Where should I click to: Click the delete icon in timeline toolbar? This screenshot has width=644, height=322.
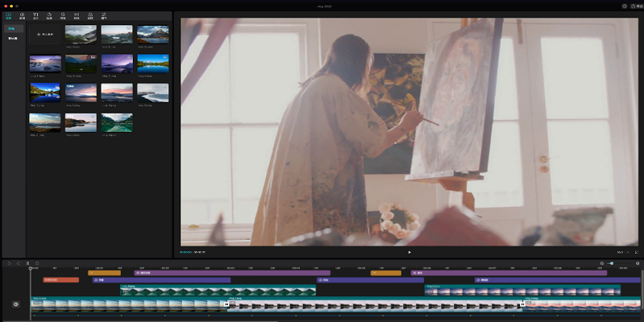coord(36,263)
